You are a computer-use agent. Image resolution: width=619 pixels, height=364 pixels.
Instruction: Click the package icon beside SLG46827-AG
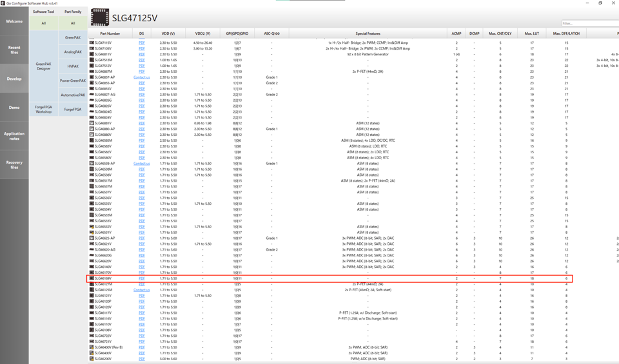tap(92, 95)
